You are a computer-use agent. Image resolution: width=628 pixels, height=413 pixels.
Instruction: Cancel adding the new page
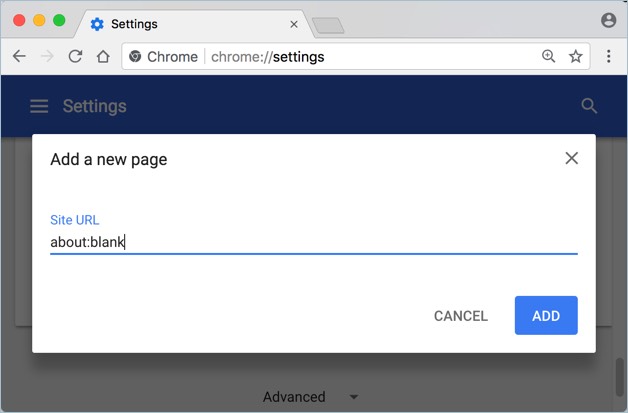pos(461,316)
